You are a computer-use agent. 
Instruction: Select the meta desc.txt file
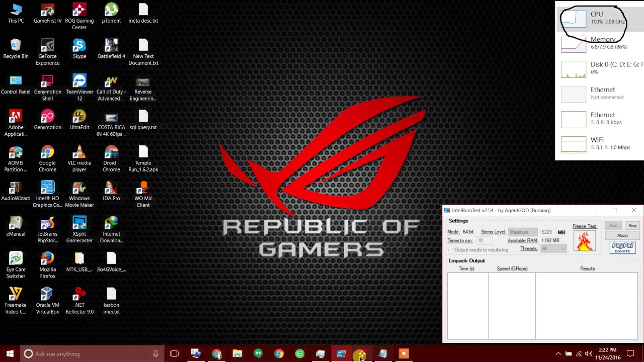point(143,14)
